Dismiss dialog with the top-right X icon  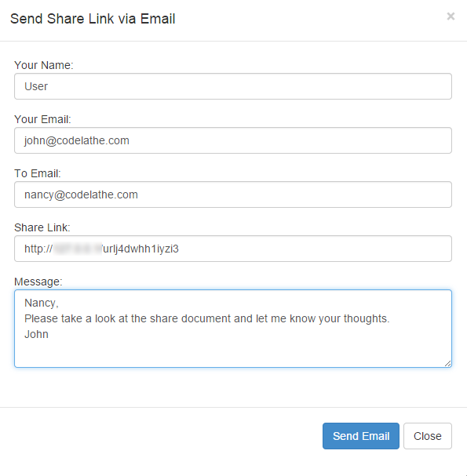coord(451,16)
